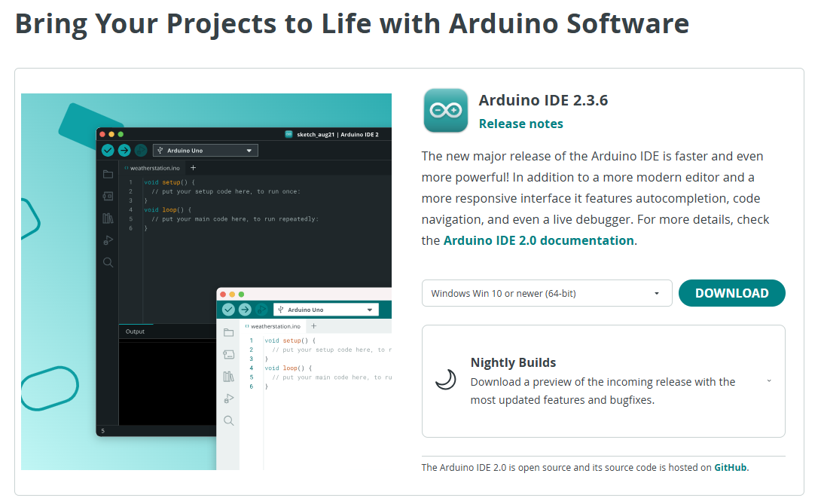The height and width of the screenshot is (504, 821).
Task: Click the Search magnifier in light IDE sidebar
Action: pyautogui.click(x=229, y=420)
